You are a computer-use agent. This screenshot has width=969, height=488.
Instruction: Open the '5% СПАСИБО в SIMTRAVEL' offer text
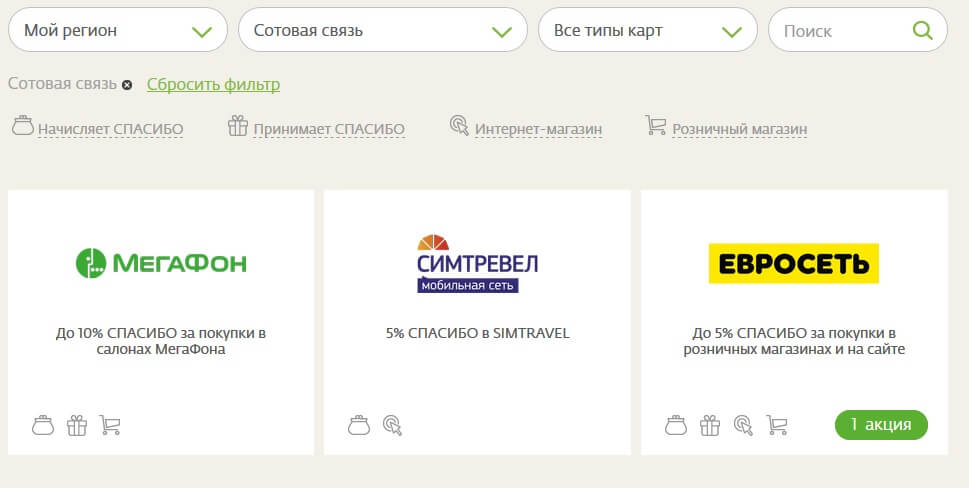(477, 333)
